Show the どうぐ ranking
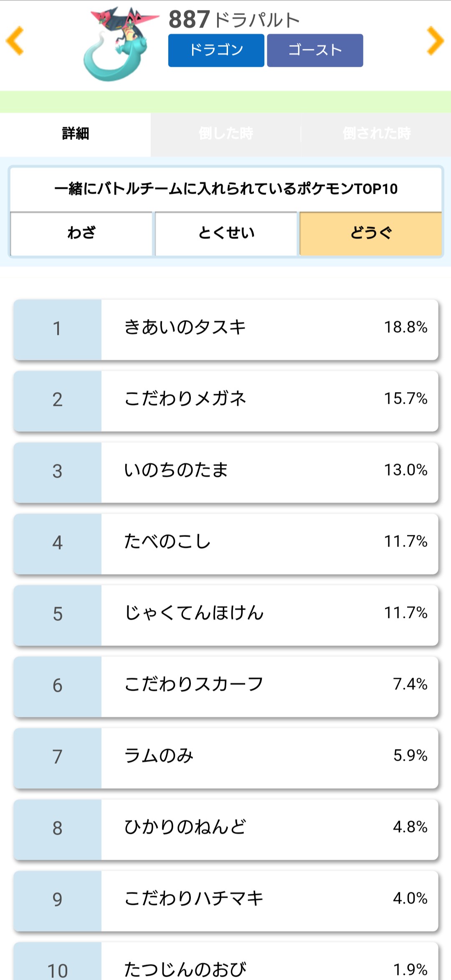The image size is (451, 980). click(x=371, y=233)
